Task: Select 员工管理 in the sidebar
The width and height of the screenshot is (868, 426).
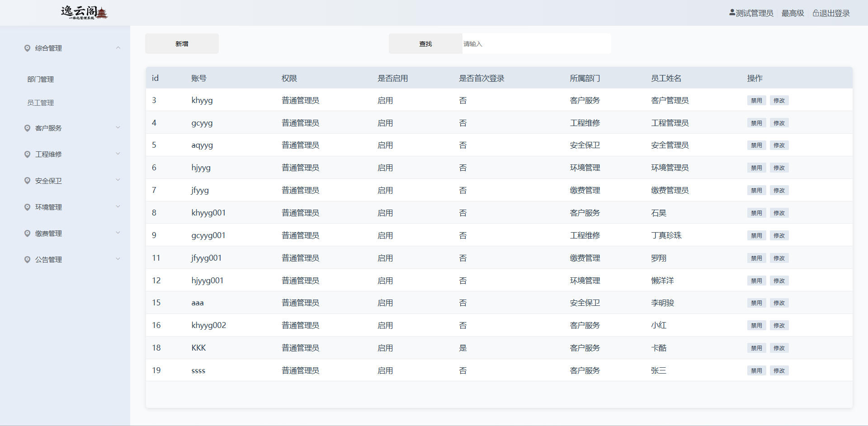Action: coord(41,103)
